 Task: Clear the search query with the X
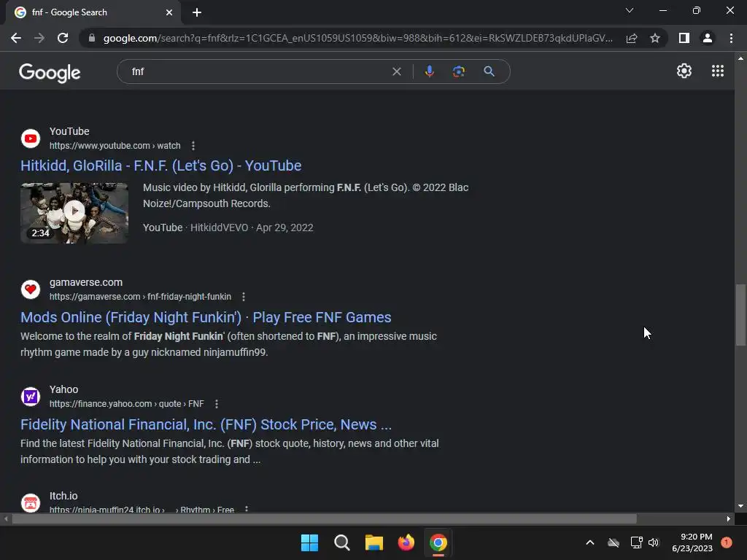click(396, 71)
